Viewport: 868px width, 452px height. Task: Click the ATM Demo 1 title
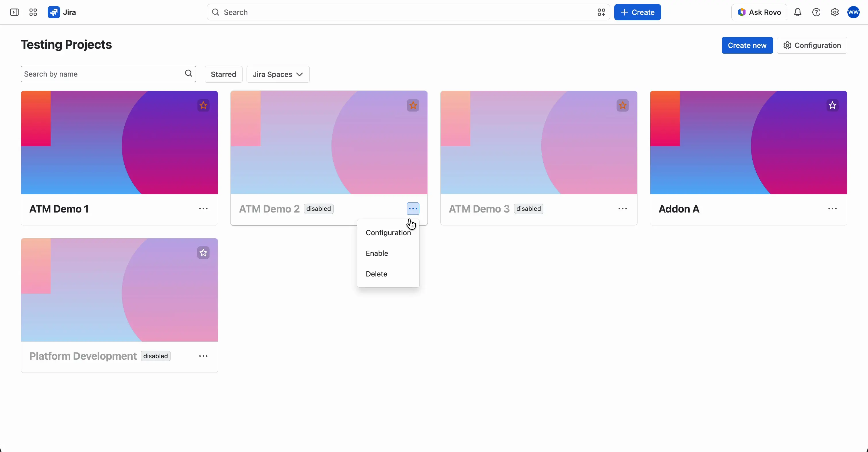[59, 209]
